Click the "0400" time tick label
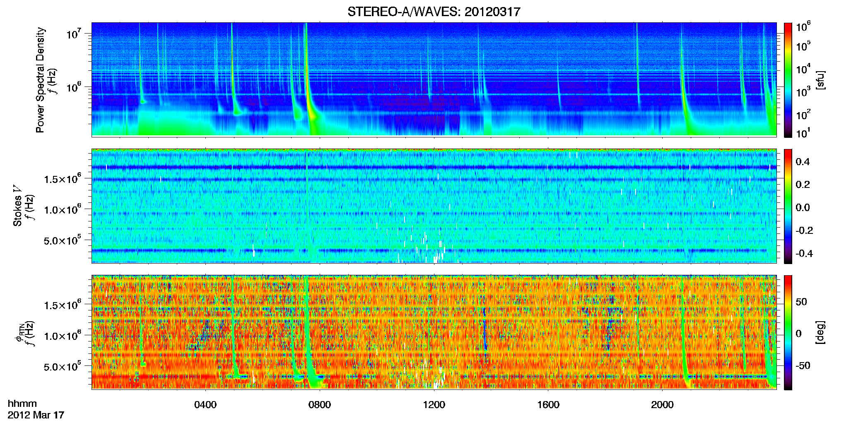Image resolution: width=868 pixels, height=447 pixels. pyautogui.click(x=205, y=405)
